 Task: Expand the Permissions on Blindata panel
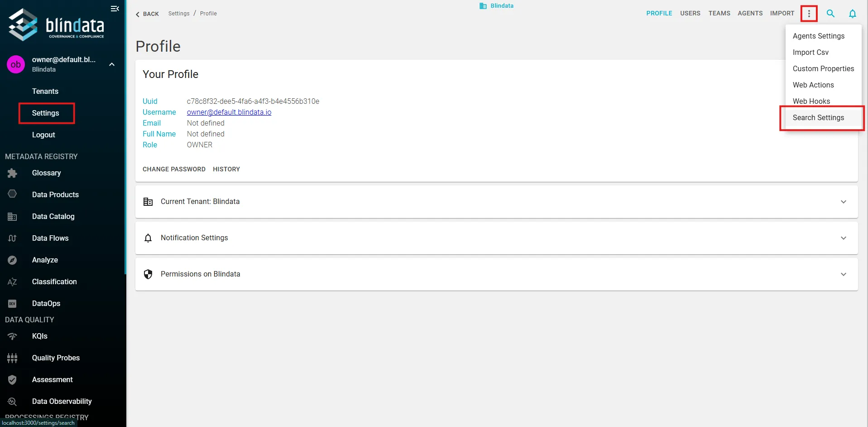(x=496, y=274)
